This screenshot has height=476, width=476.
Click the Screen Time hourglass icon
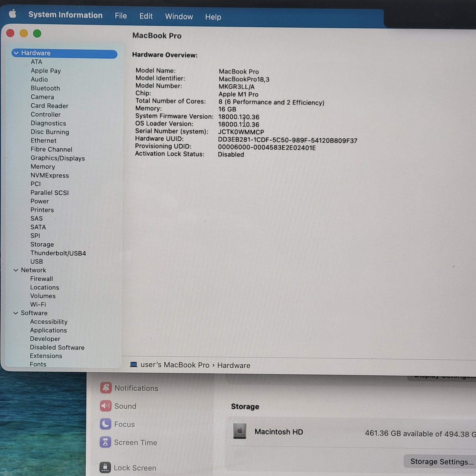(x=105, y=442)
